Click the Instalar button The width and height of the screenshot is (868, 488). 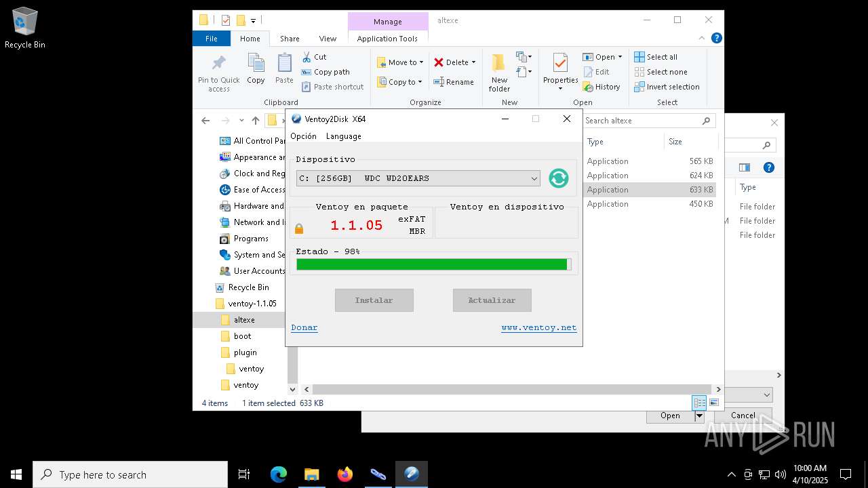click(x=374, y=300)
